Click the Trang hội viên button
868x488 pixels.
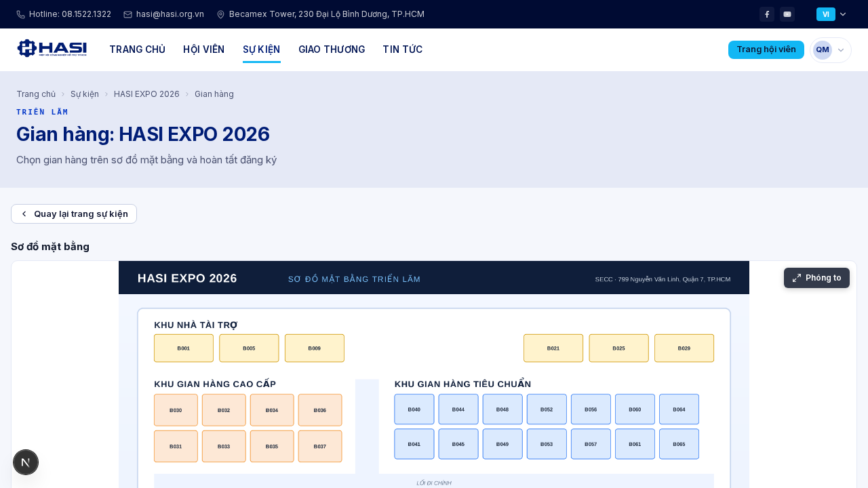tap(766, 49)
